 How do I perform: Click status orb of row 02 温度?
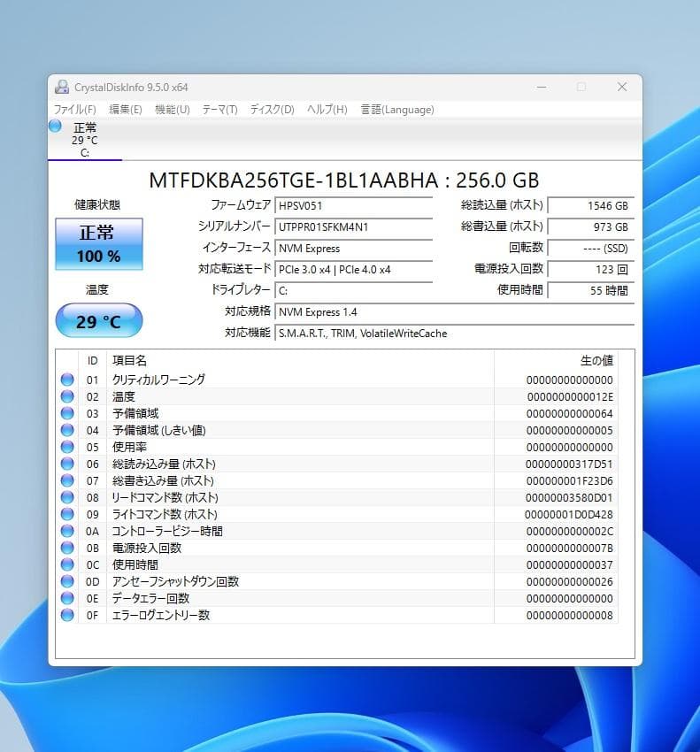(x=67, y=396)
